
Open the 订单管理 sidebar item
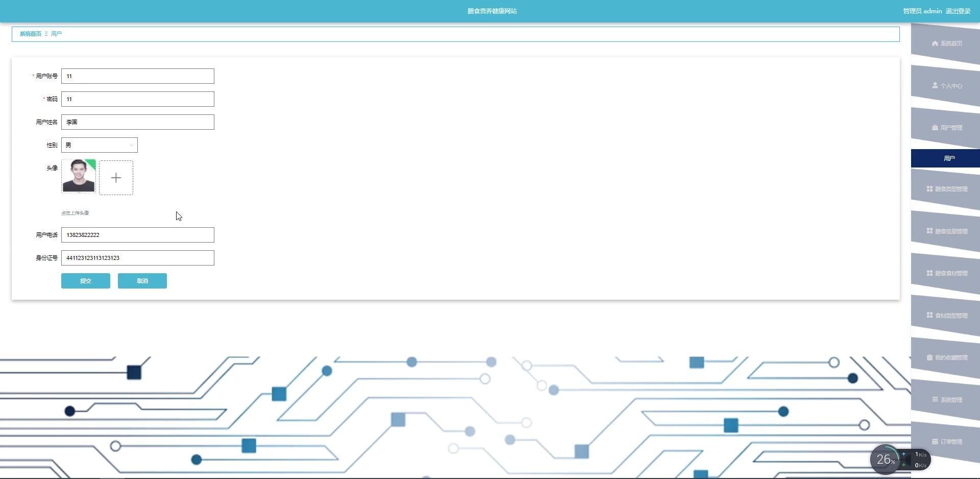tap(946, 442)
